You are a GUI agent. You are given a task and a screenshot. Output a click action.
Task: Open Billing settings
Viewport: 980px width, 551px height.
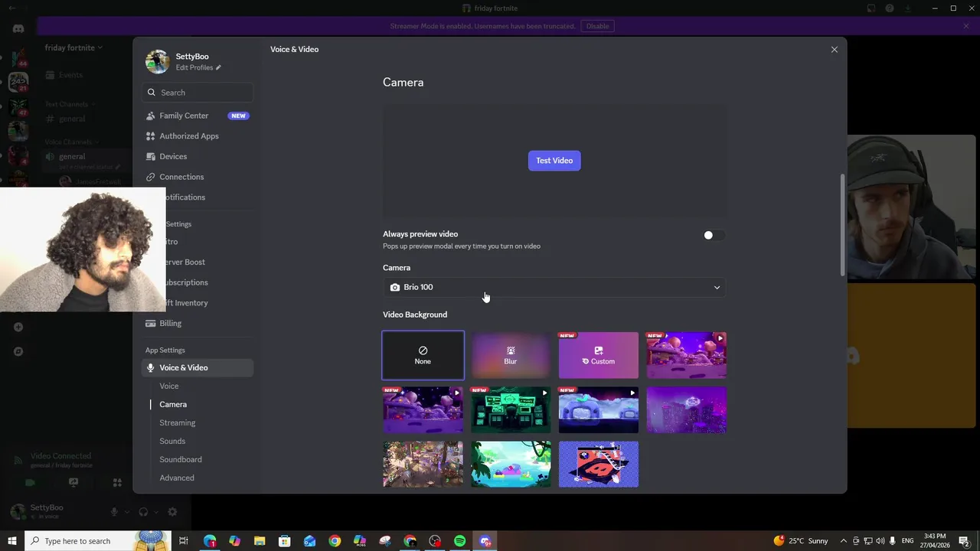coord(198,323)
